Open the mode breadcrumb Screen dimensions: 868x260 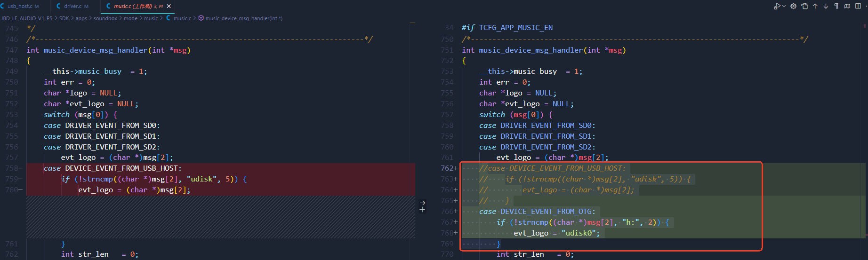130,18
